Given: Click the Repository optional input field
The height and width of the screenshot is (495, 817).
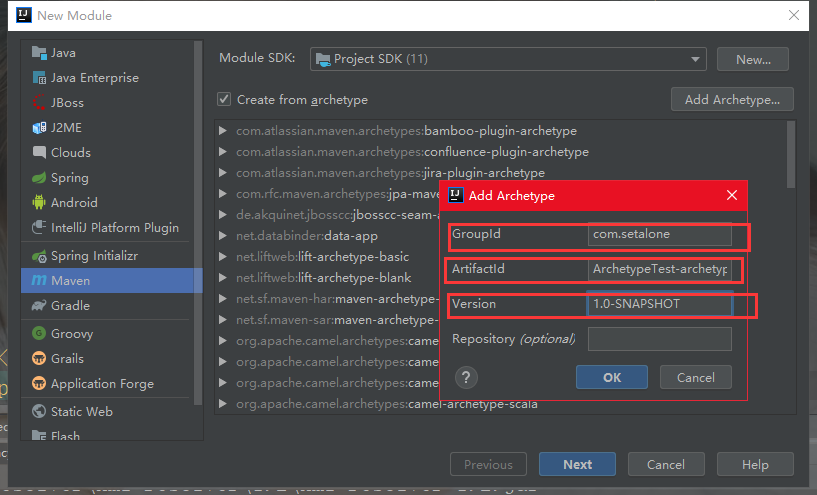Looking at the screenshot, I should pyautogui.click(x=660, y=339).
